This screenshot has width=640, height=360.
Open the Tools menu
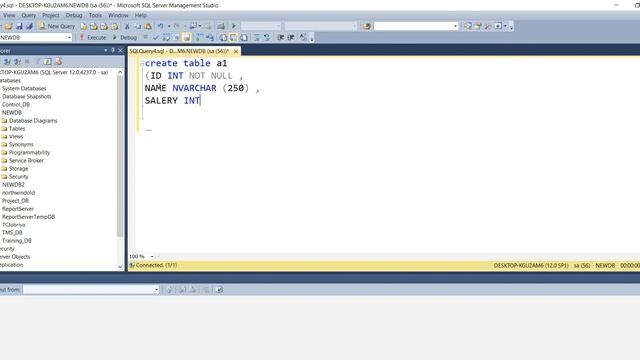(95, 15)
